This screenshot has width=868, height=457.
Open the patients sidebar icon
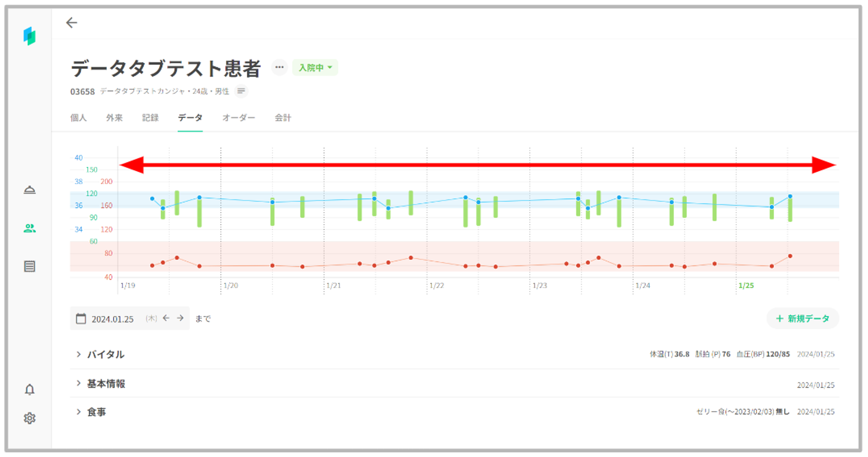(30, 228)
